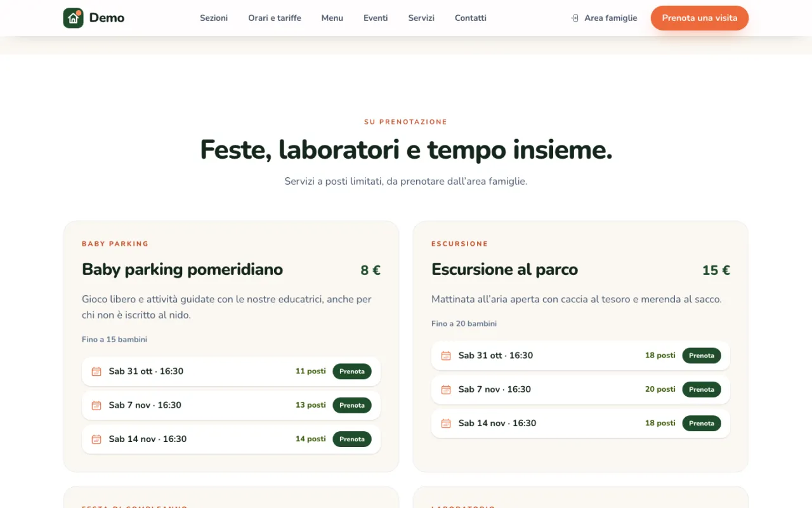Click calendar icon for Escursione Sab 31 ott
This screenshot has width=812, height=508.
[x=446, y=356]
